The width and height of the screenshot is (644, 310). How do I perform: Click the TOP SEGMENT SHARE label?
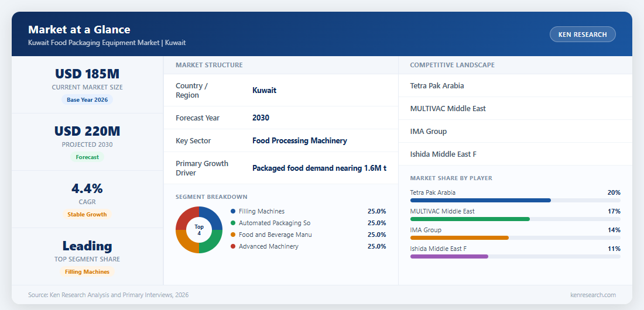coord(87,260)
